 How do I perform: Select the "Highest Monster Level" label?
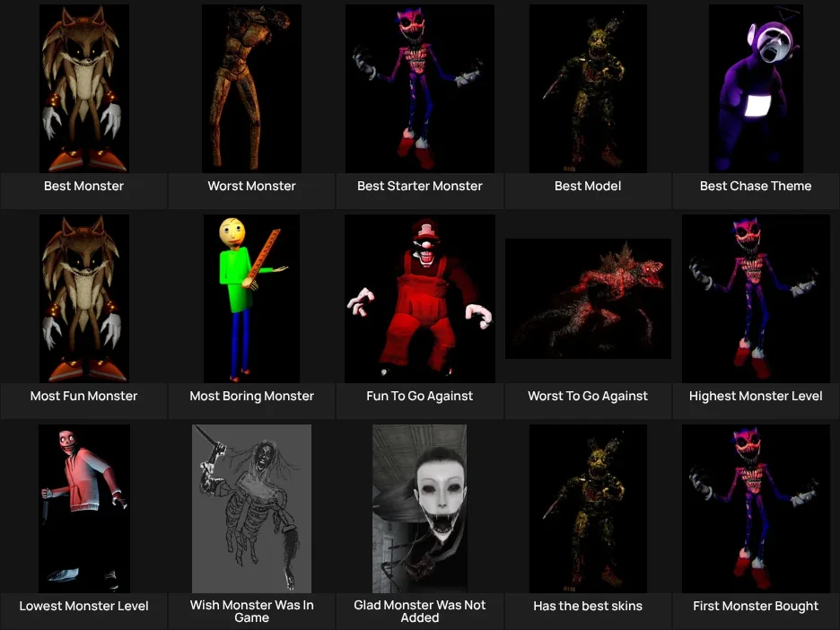point(756,396)
